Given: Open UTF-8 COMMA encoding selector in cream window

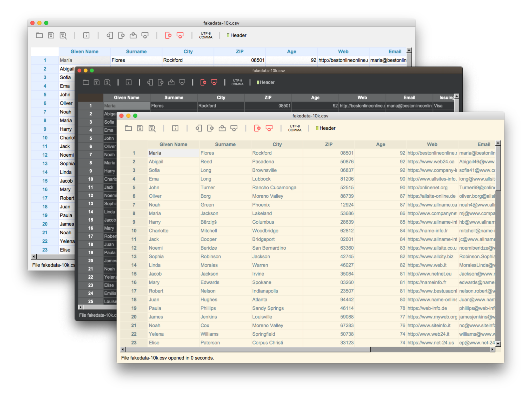Looking at the screenshot, I should click(x=295, y=128).
